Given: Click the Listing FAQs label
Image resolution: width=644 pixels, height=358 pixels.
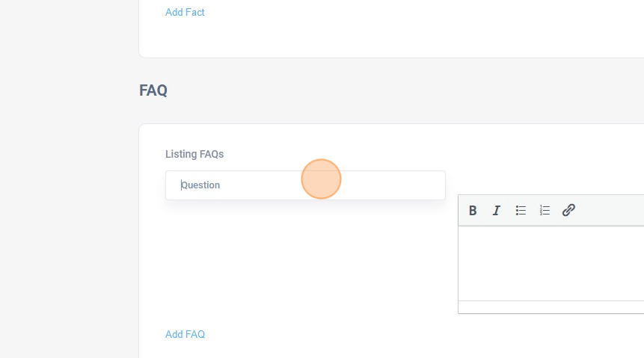Looking at the screenshot, I should (194, 154).
